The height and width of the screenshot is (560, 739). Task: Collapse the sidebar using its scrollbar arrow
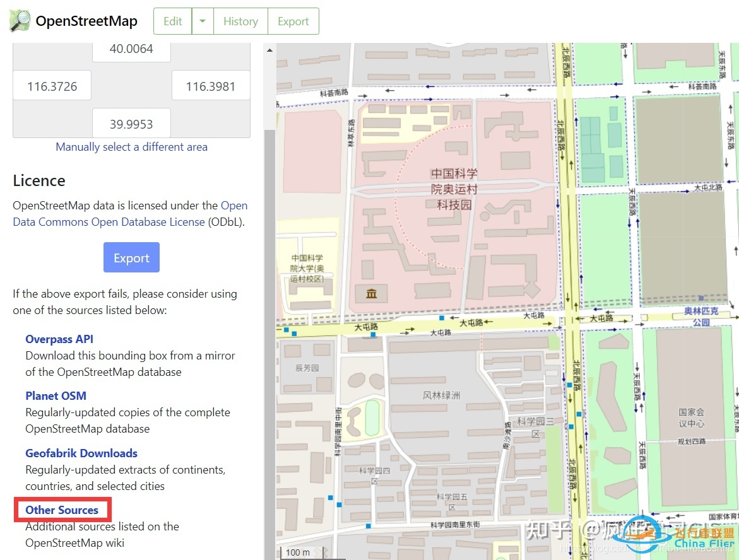point(269,49)
